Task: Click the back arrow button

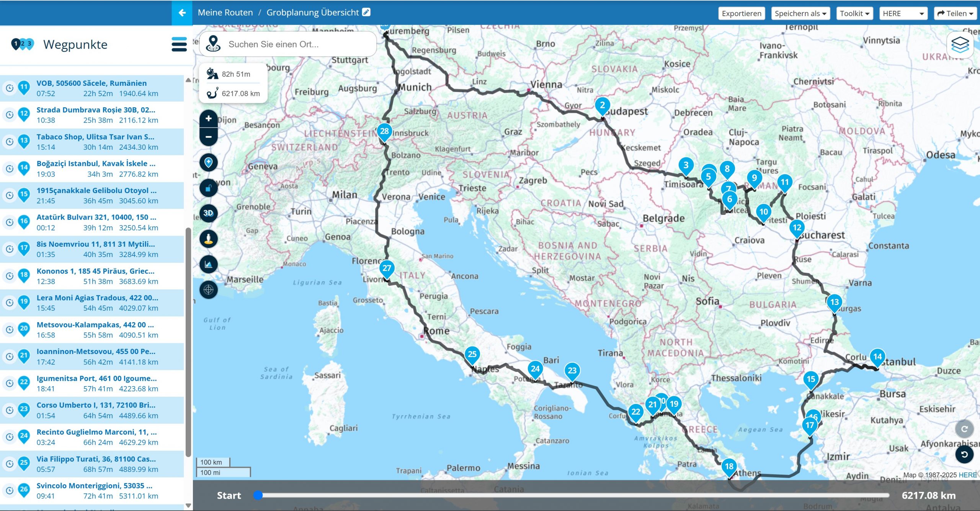Action: point(182,13)
